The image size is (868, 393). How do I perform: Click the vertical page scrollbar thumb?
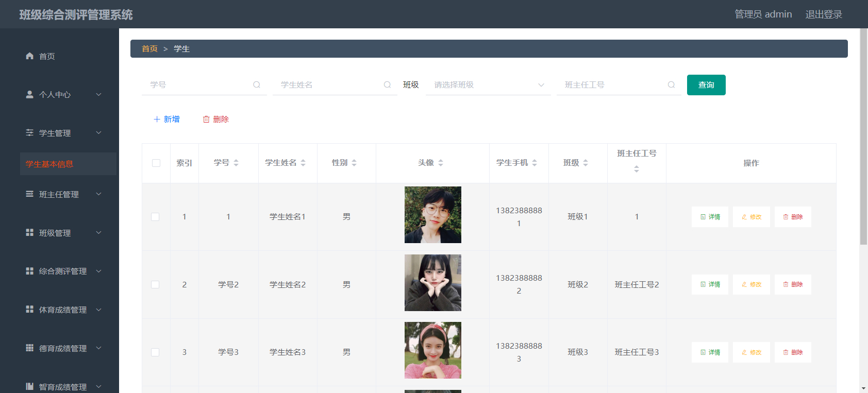click(x=864, y=136)
